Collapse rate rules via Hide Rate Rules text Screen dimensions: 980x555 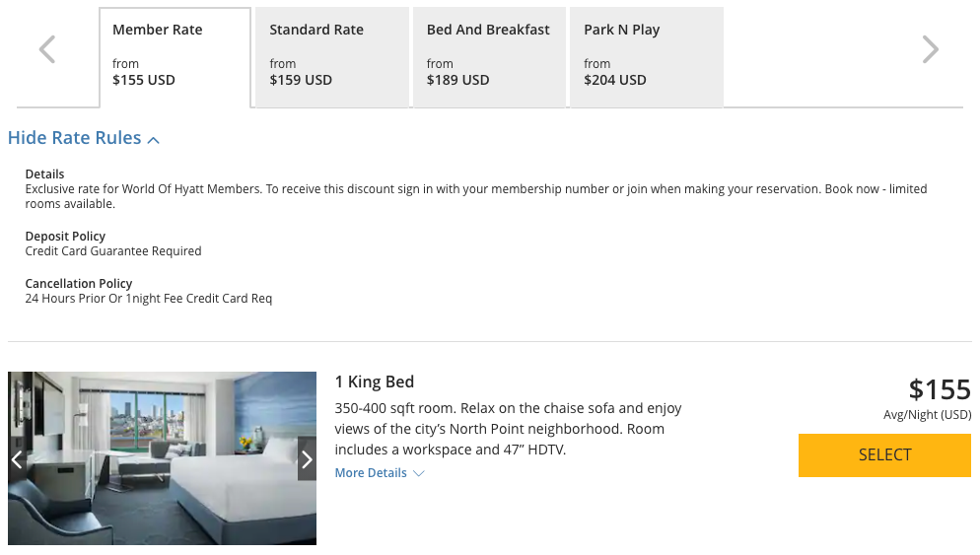(x=75, y=138)
